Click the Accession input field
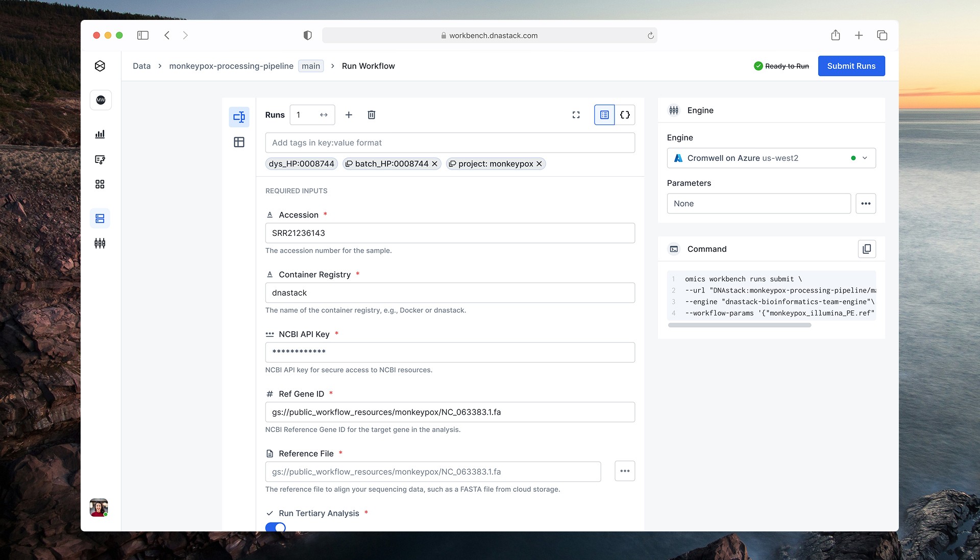Image resolution: width=980 pixels, height=560 pixels. coord(450,233)
